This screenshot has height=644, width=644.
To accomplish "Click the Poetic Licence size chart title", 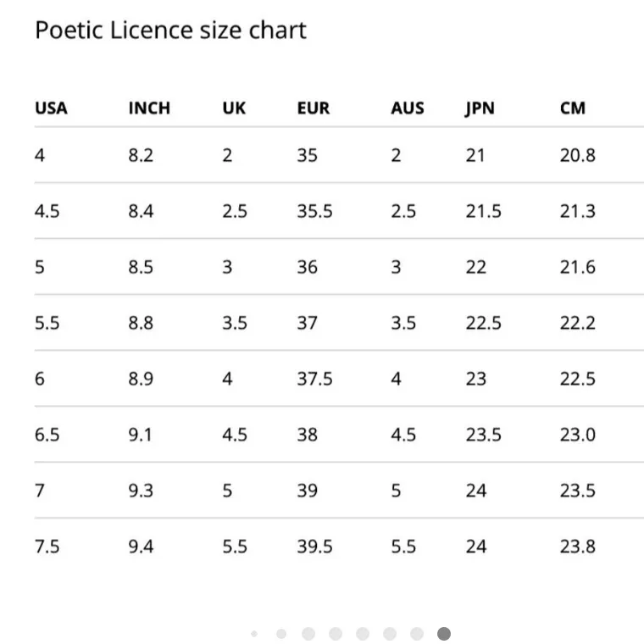I will (170, 31).
